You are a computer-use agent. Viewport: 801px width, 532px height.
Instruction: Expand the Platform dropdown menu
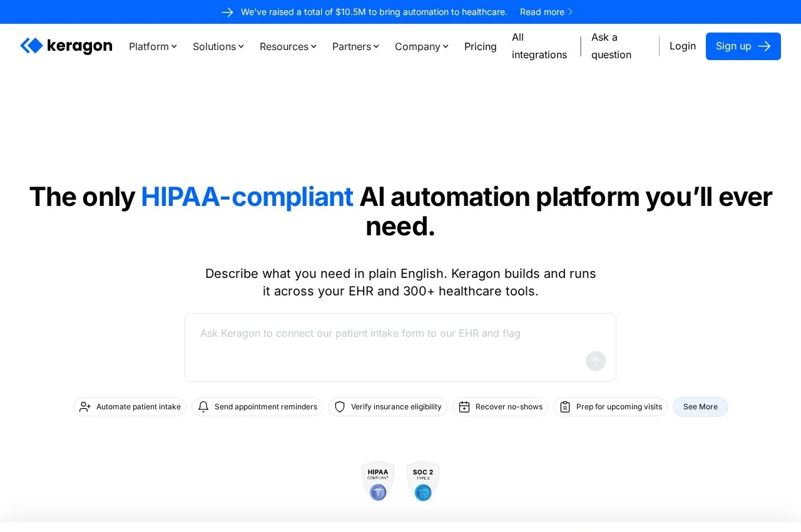click(x=153, y=46)
